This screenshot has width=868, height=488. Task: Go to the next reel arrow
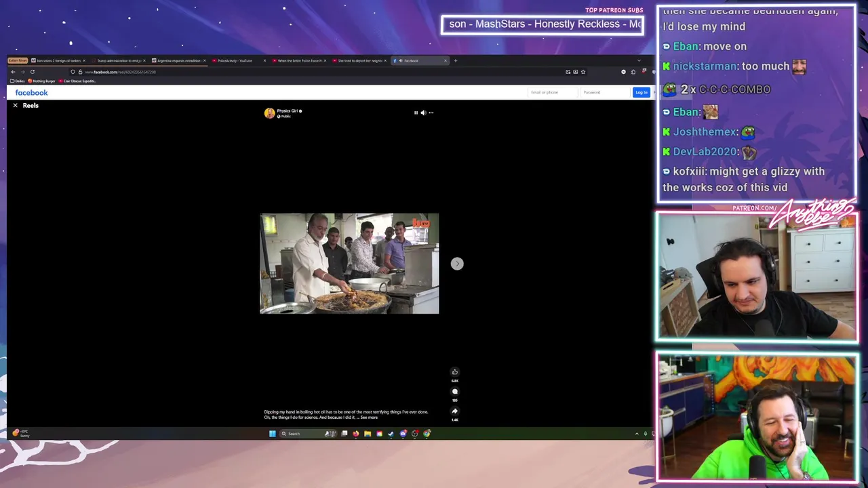[457, 264]
